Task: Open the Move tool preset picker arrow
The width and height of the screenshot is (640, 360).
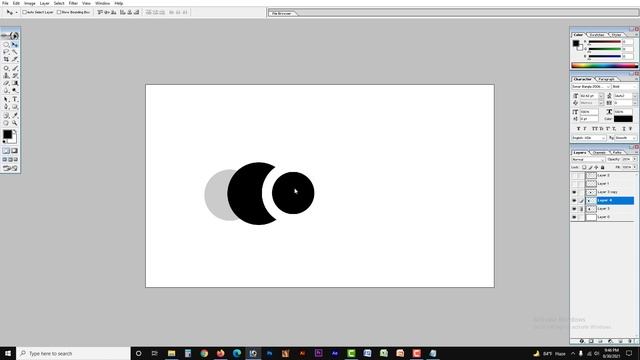Action: tap(16, 12)
